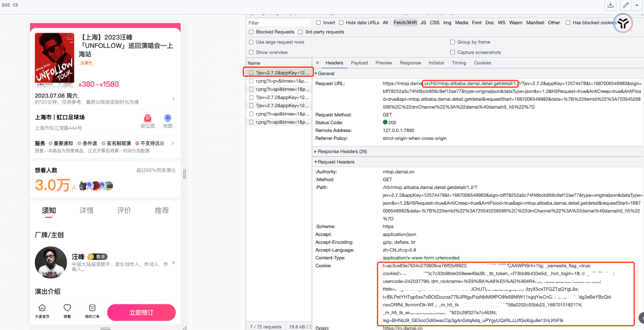Open dropdown arrow beside pencil icon

pos(637,5)
